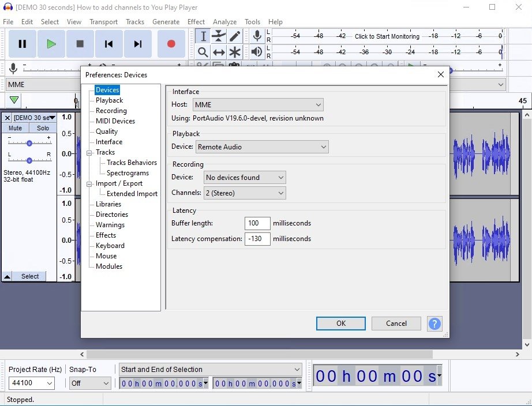Click the red Record button

171,44
